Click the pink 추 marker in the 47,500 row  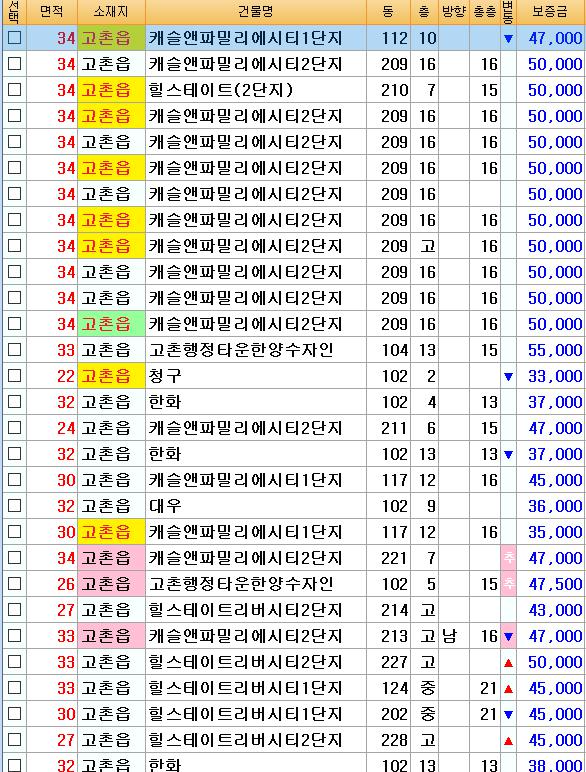point(508,584)
